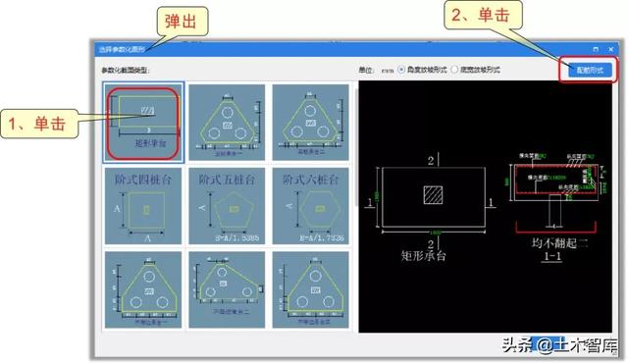
Task: Select the 三桩承台一 triangular cap thumbnail
Action: 227,122
